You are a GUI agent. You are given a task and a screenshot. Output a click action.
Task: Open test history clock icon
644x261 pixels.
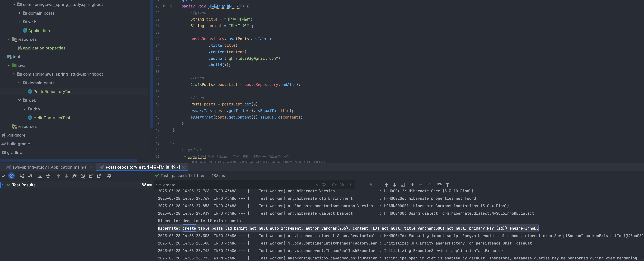pos(83,176)
